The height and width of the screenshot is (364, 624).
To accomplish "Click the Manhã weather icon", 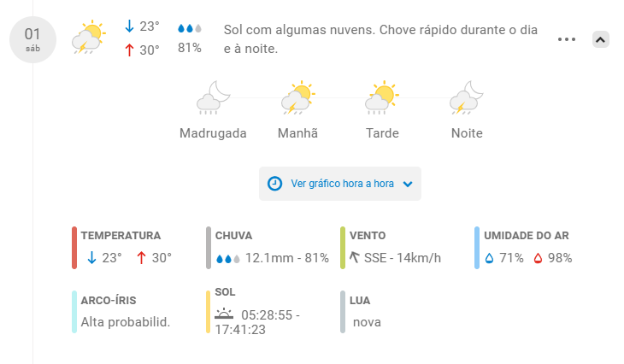I will pos(297,98).
